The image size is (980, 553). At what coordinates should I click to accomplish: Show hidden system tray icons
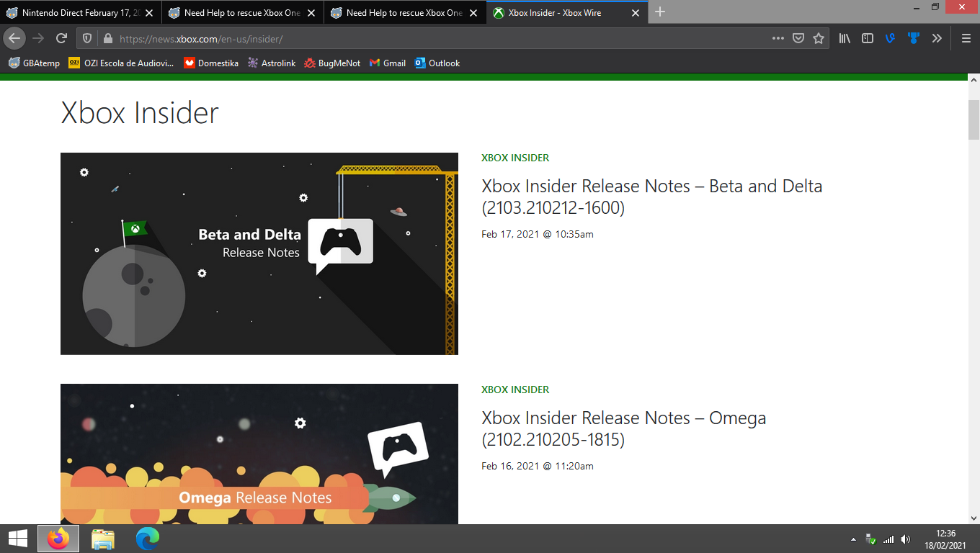tap(854, 539)
